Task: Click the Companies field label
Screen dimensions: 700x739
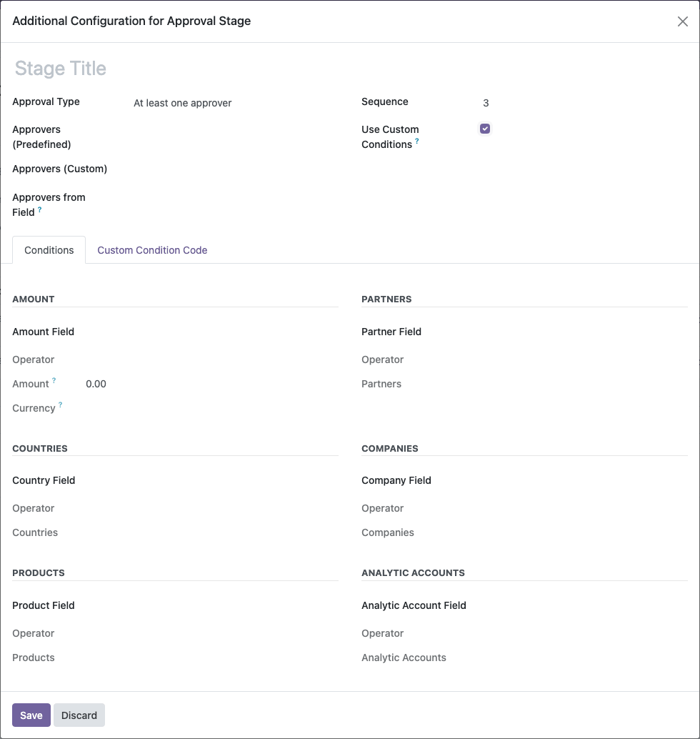Action: 388,532
